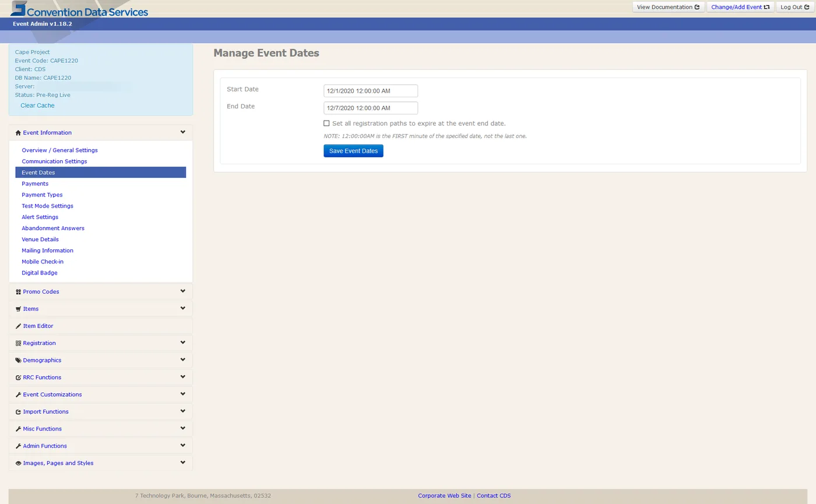Open the Digital Badge menu item
The width and height of the screenshot is (816, 504).
(40, 273)
